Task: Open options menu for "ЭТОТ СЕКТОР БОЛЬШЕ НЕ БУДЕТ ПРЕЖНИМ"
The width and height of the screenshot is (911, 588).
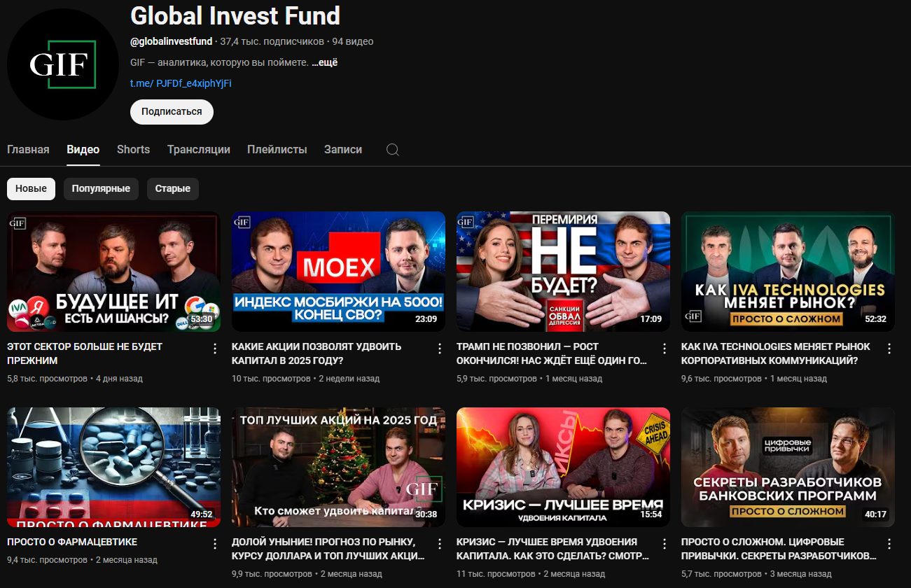Action: click(215, 349)
